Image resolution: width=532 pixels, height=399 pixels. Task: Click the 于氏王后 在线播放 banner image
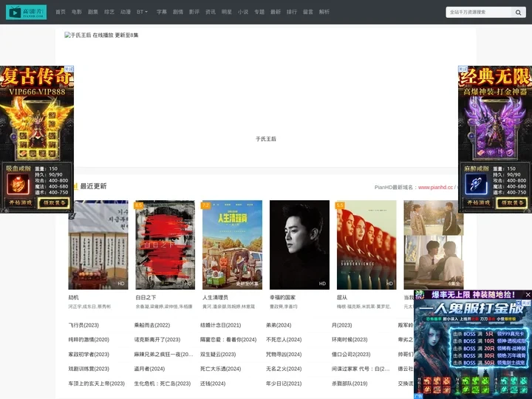101,35
